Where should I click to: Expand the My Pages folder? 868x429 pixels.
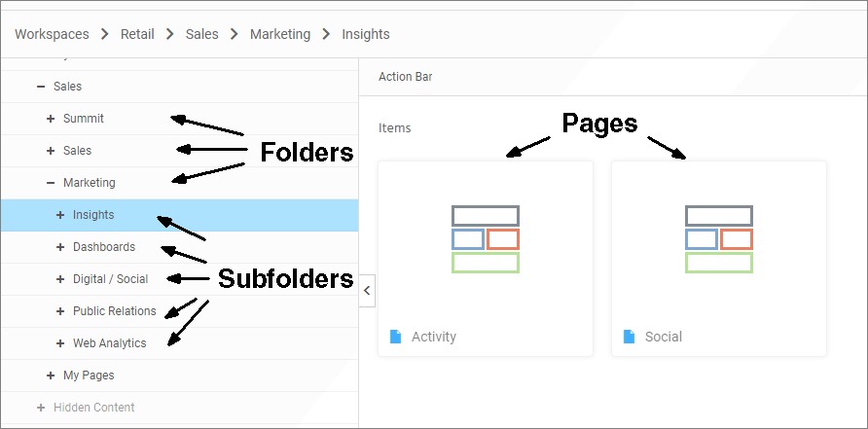point(51,375)
